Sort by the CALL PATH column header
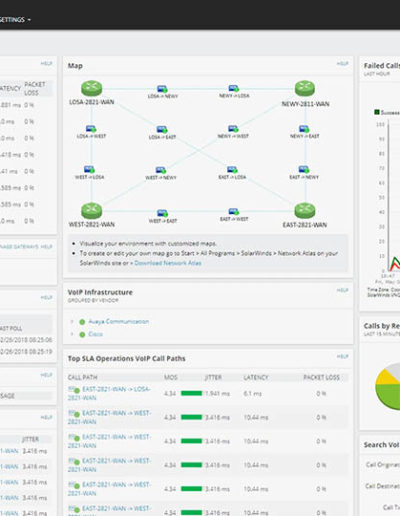The height and width of the screenshot is (516, 400). 83,377
